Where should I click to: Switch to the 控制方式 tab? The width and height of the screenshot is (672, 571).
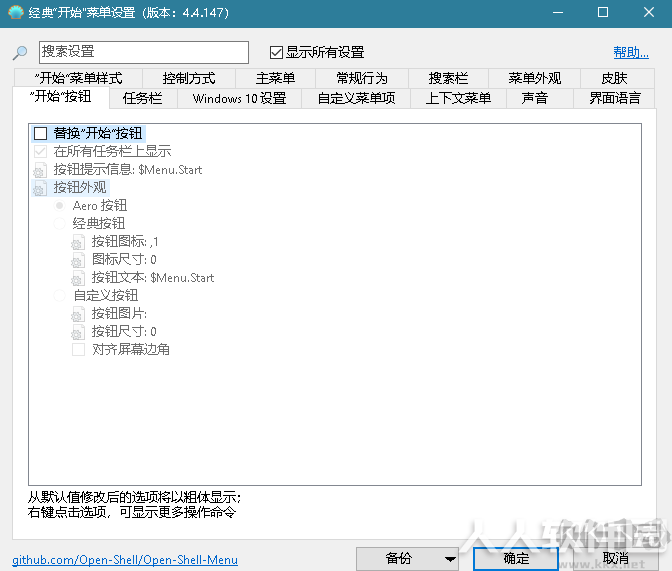189,78
